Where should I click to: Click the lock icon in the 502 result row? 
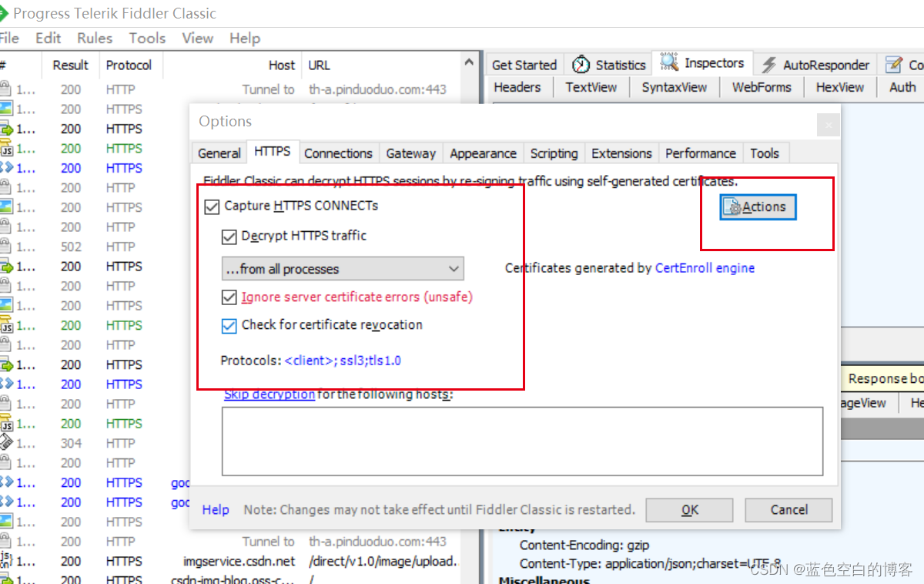6,247
